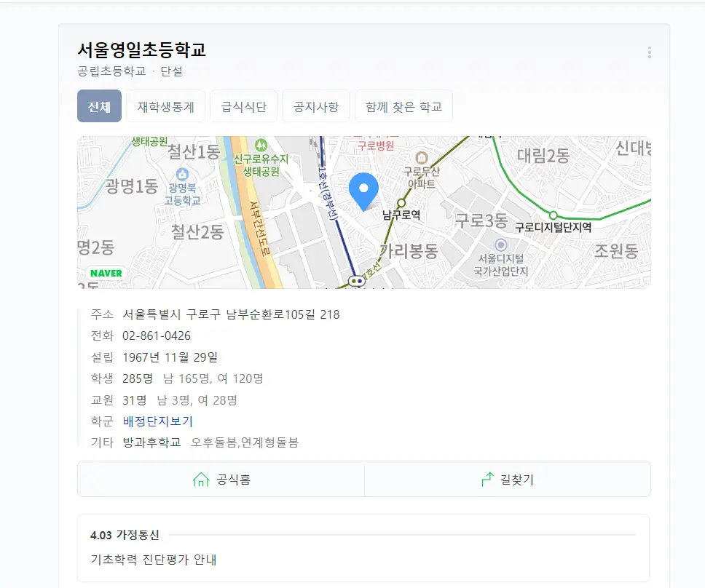The height and width of the screenshot is (588, 705).
Task: Click the subway station icon at map bottom
Action: (x=357, y=281)
